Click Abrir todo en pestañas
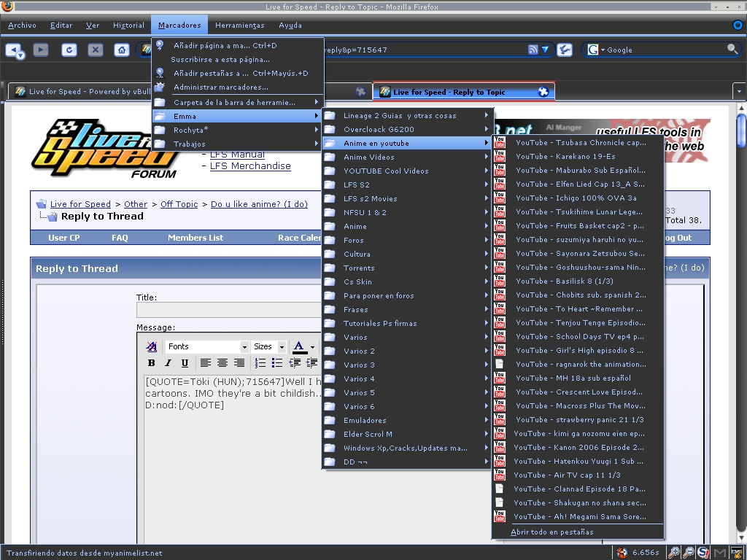747x560 pixels. click(x=578, y=532)
